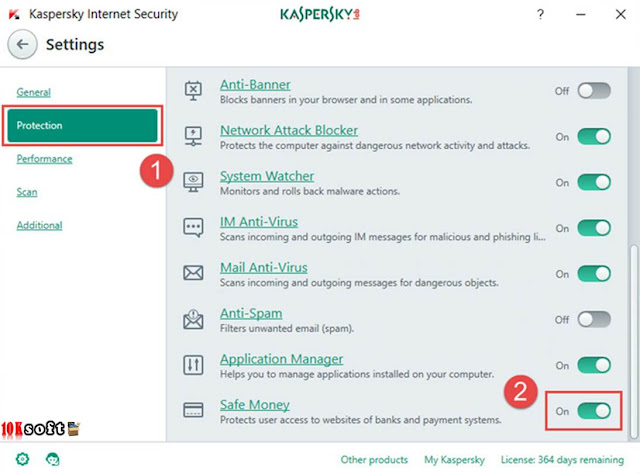Open support via the agent headset icon
640x474 pixels.
pos(53,459)
